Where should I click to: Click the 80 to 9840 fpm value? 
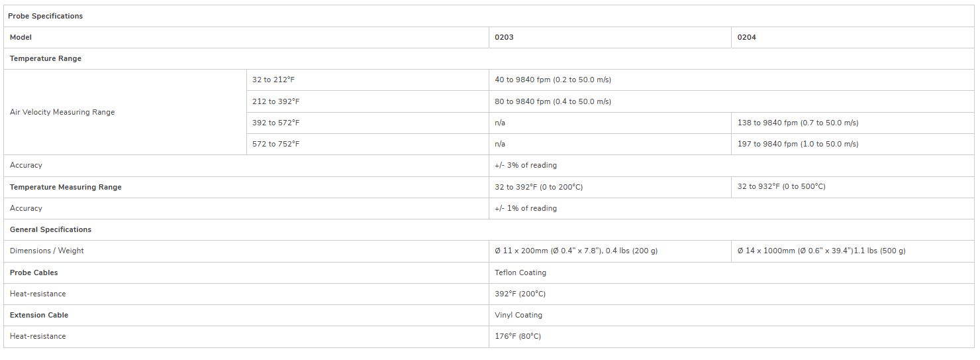point(552,101)
